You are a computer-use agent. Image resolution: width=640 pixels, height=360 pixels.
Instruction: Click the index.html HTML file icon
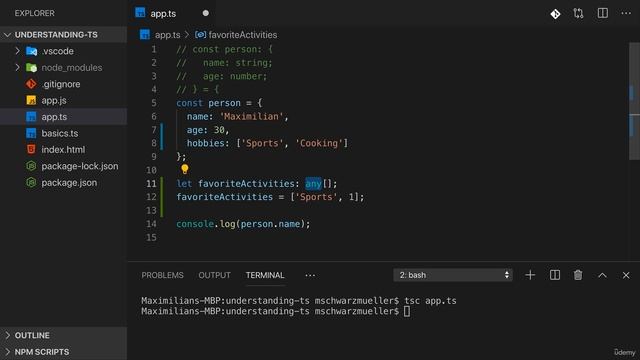pos(31,149)
